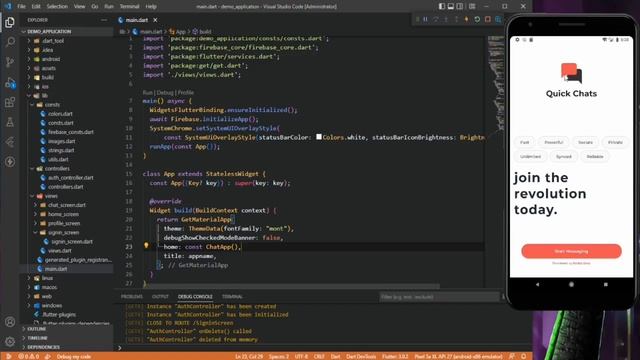This screenshot has height=360, width=640.
Task: Open Explorer more actions ellipsis
Action: click(x=104, y=20)
